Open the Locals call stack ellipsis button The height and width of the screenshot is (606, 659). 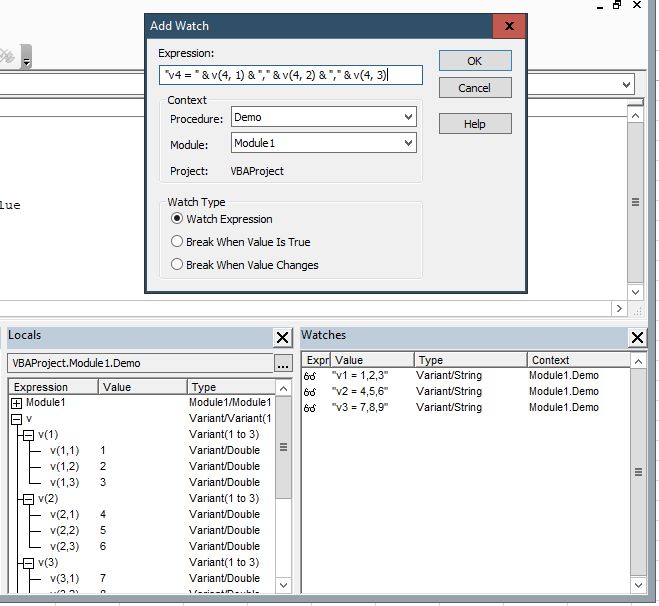(283, 364)
